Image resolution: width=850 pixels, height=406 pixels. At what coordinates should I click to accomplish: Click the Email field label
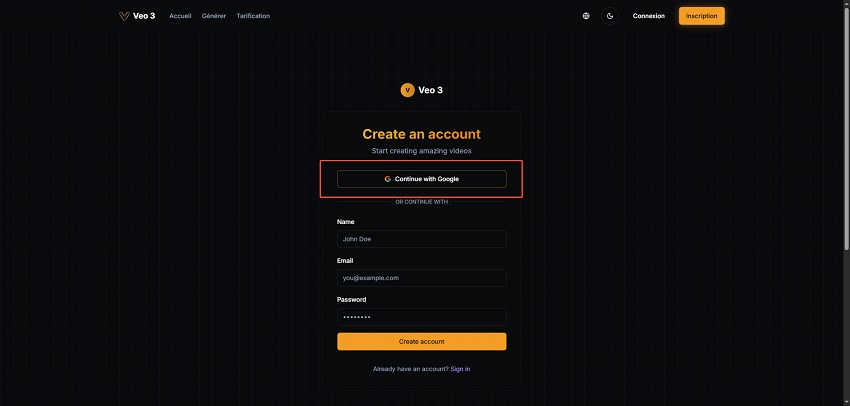[346, 261]
